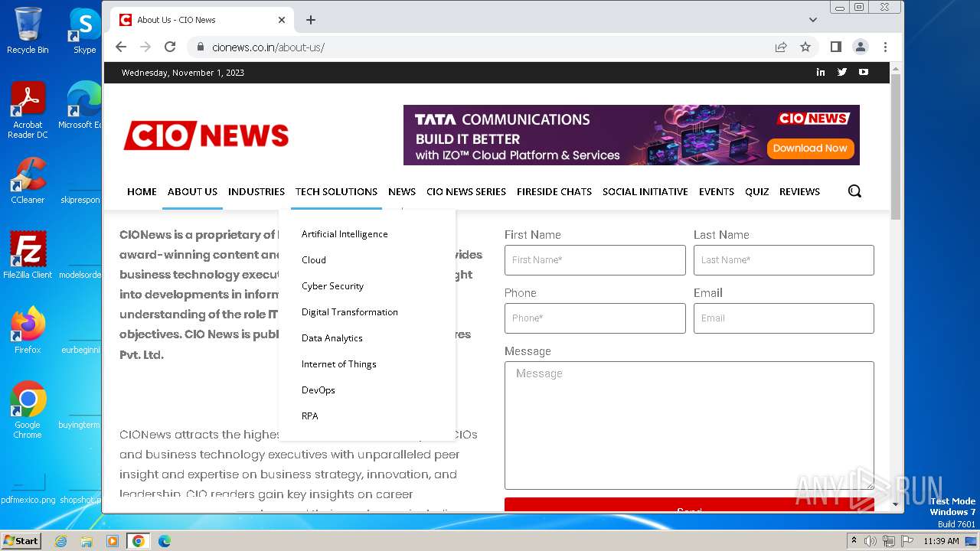This screenshot has height=551, width=980.
Task: Click Internet Explorer taskbar icon
Action: tap(60, 541)
